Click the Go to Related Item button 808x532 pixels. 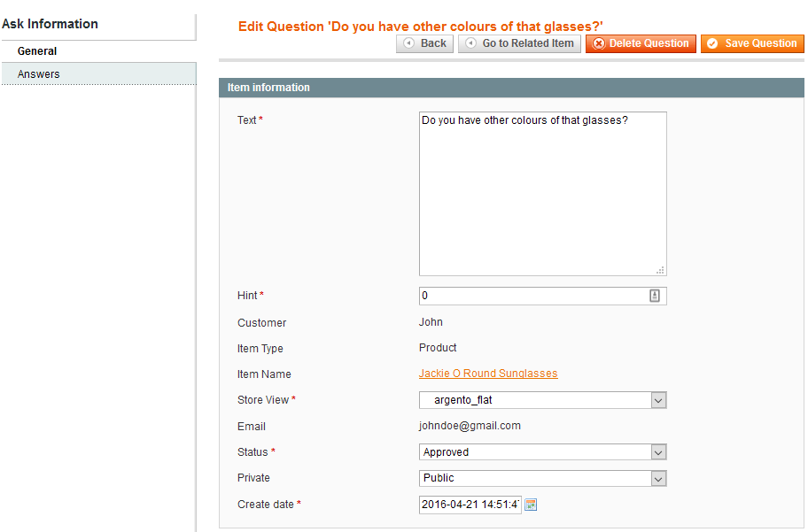click(519, 43)
